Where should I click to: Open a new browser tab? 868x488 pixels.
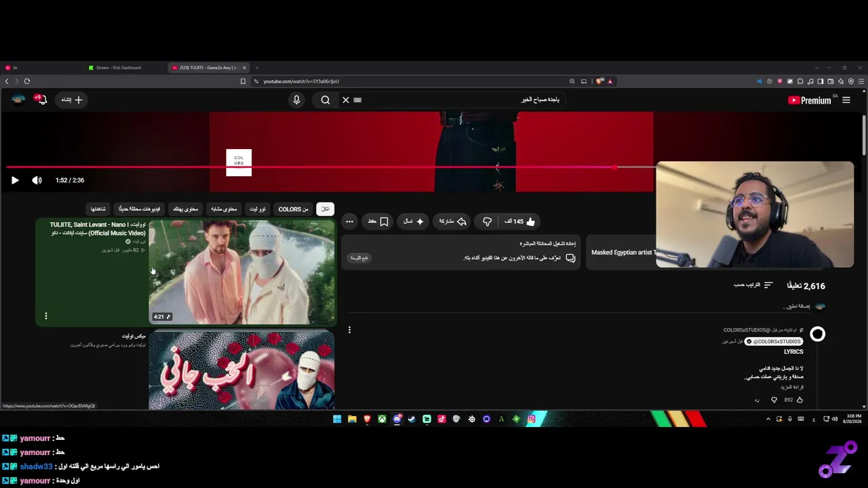coord(257,68)
